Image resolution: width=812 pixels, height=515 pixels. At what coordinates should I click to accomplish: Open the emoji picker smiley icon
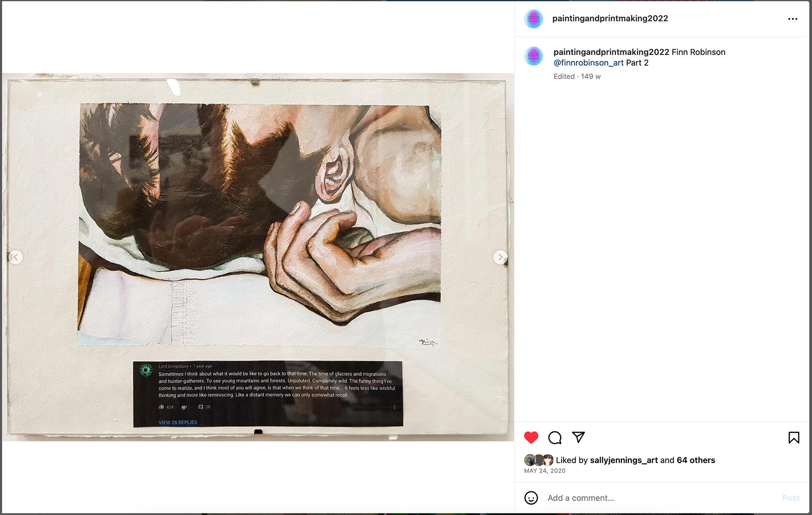531,498
